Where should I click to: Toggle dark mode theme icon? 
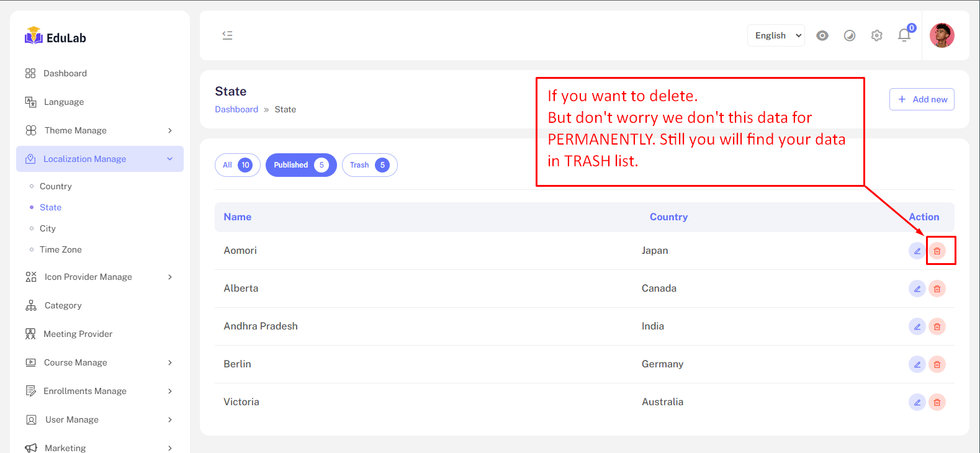click(850, 35)
